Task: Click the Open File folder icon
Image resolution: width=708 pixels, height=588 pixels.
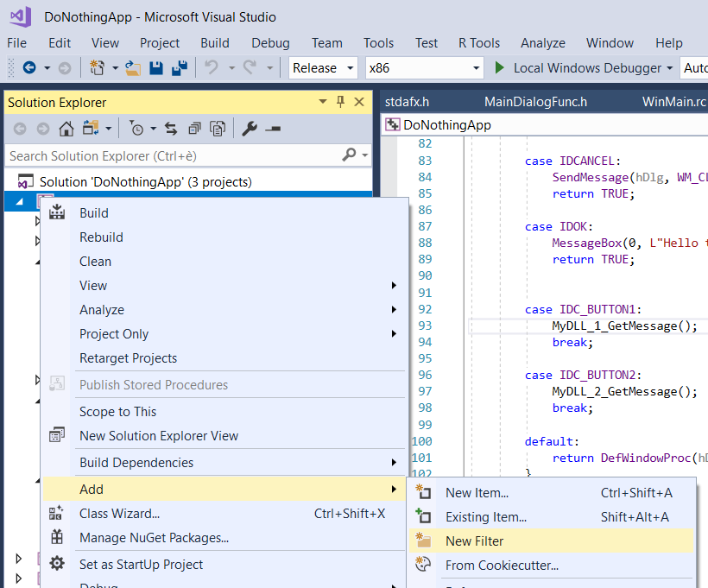Action: (x=133, y=68)
